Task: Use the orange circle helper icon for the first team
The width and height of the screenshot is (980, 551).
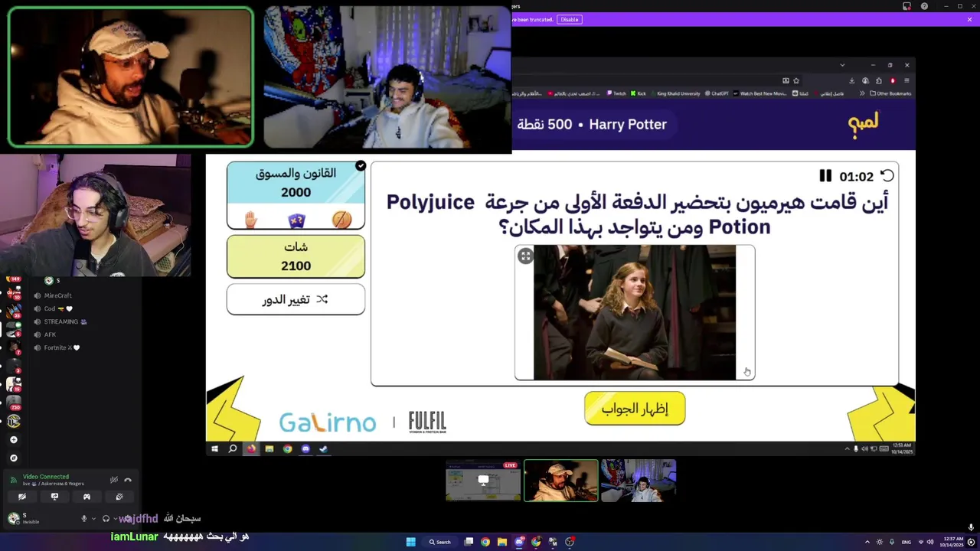Action: (341, 220)
